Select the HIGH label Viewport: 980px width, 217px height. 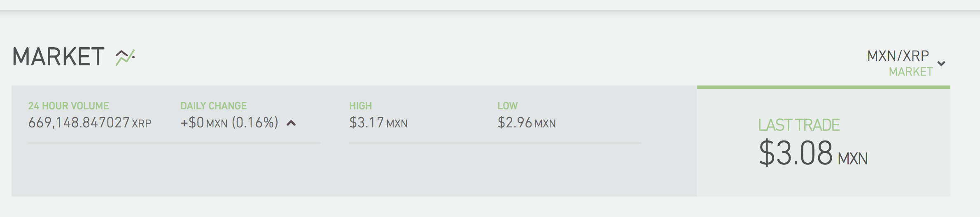click(360, 106)
